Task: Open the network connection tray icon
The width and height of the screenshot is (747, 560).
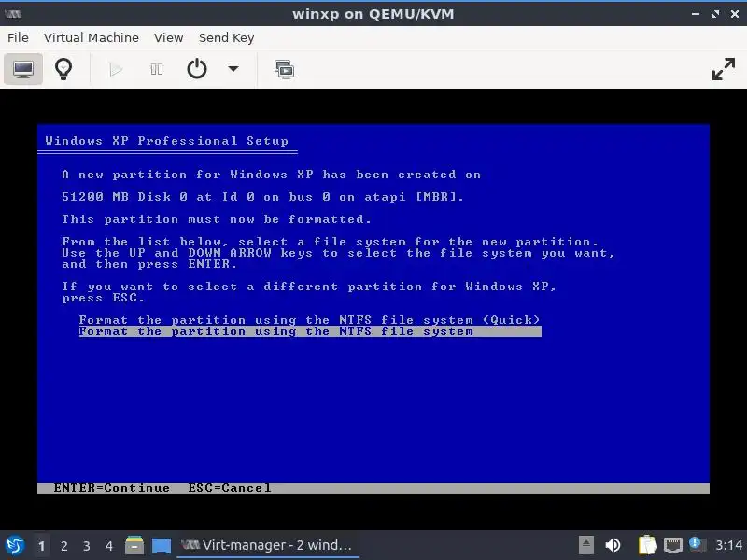Action: click(672, 546)
